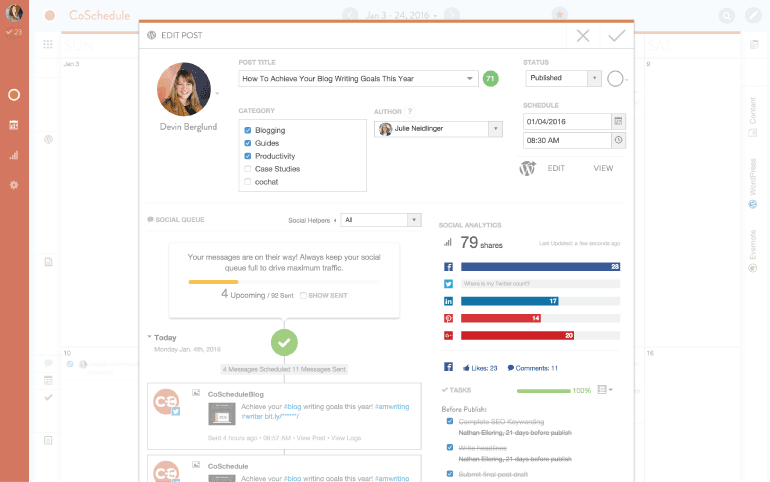Open View Logs link on CoScheduleBlog message
The width and height of the screenshot is (770, 482).
(x=346, y=438)
